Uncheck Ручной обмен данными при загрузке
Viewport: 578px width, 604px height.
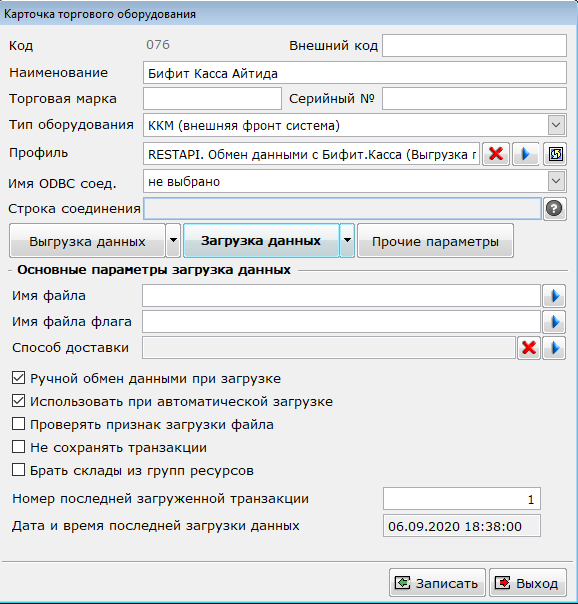[18, 378]
